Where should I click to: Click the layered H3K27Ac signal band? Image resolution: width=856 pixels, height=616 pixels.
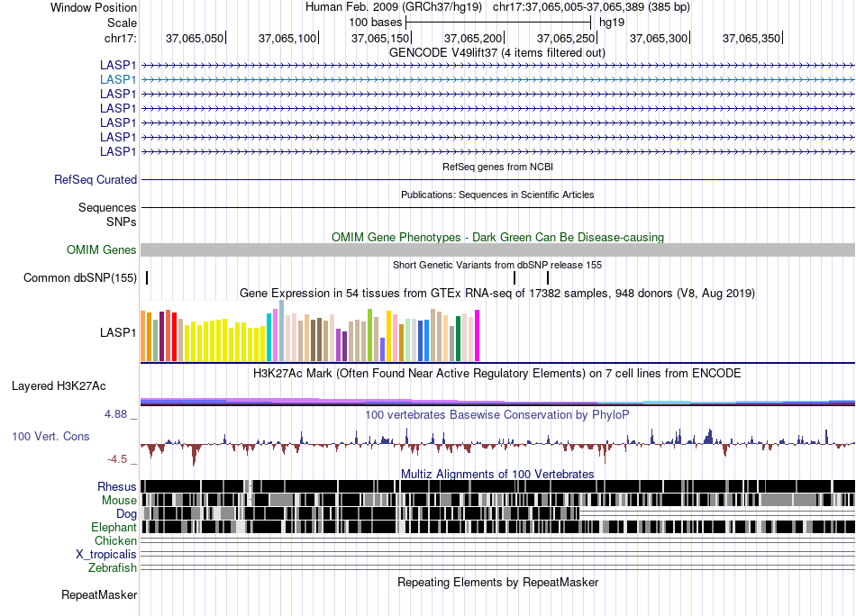tap(497, 403)
